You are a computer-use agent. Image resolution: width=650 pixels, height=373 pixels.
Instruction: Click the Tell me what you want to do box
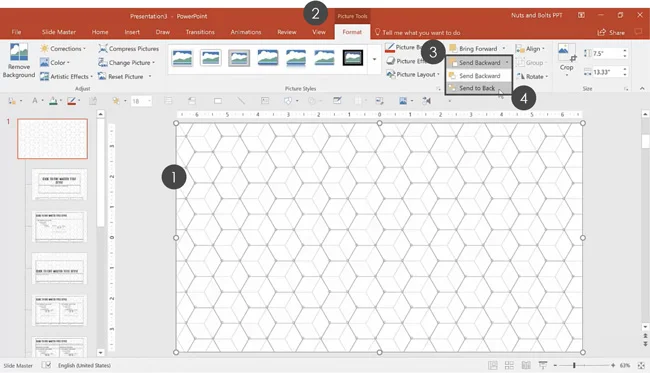pos(417,32)
